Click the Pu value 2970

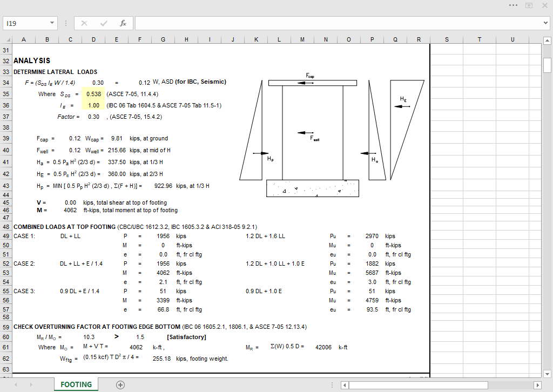coord(372,236)
